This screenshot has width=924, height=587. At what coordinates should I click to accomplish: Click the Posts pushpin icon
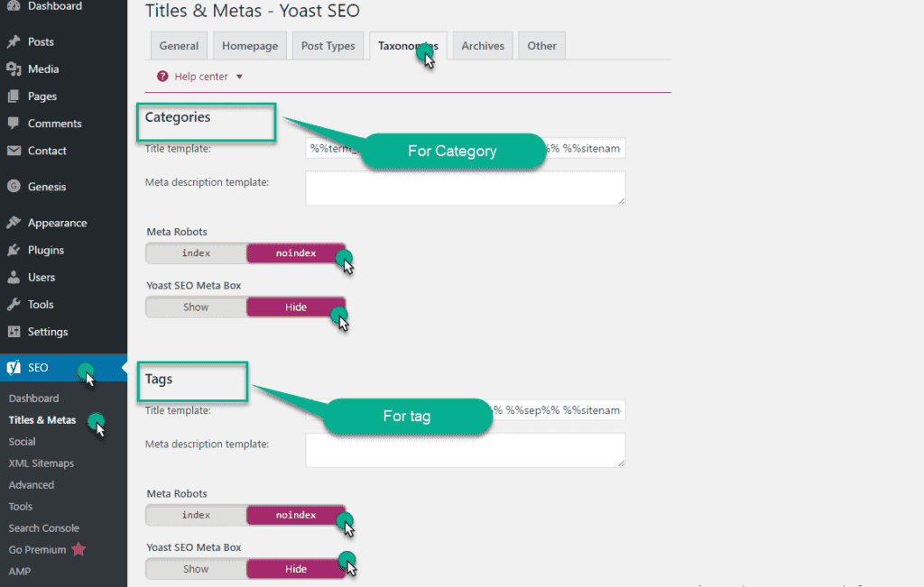click(14, 41)
